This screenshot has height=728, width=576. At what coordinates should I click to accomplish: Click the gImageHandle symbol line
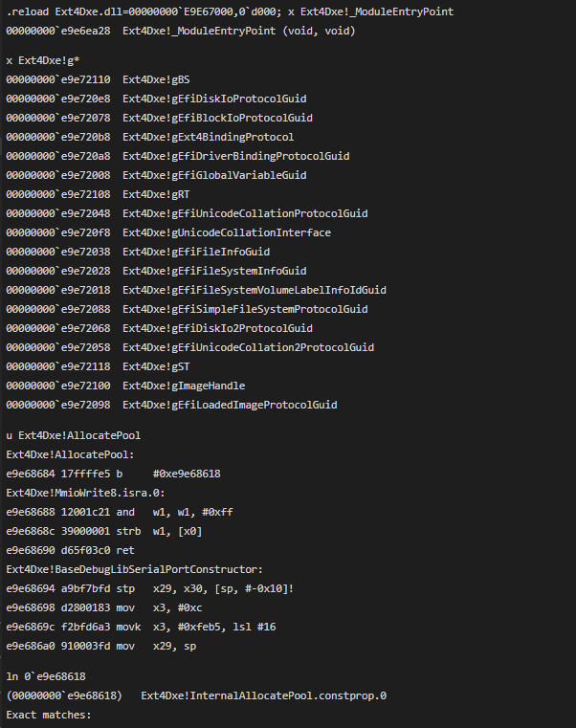125,386
